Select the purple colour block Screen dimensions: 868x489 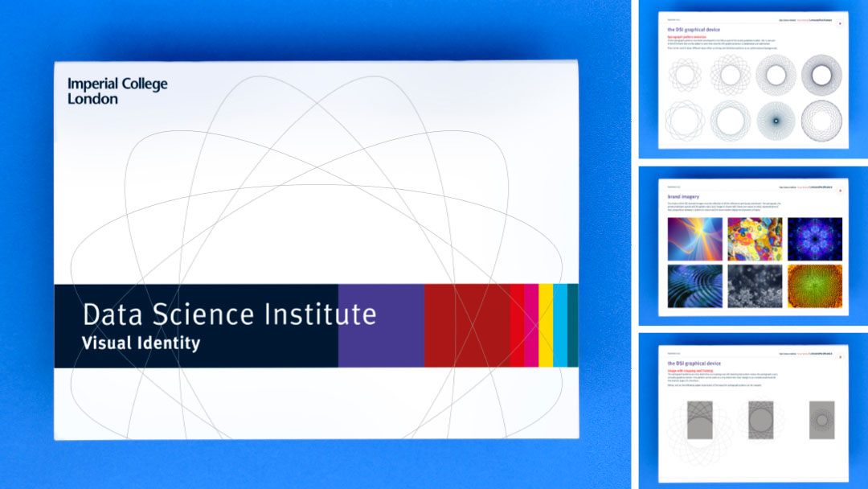(x=382, y=326)
